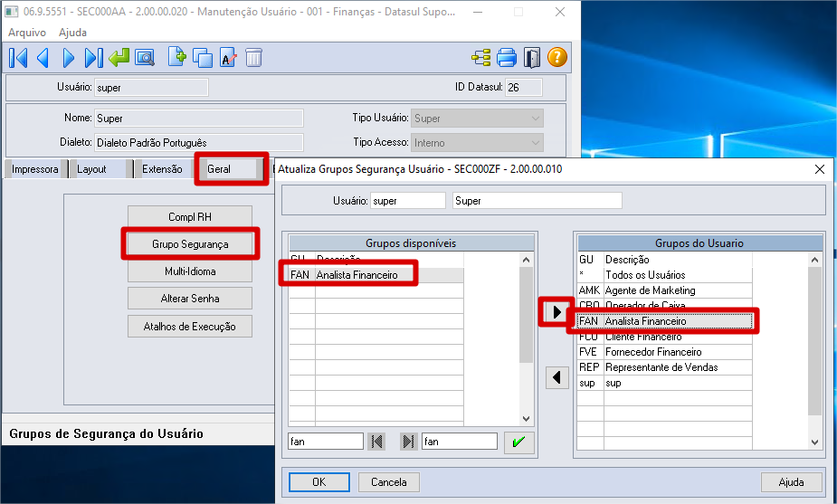Select 'Representante de Vendas' row

(x=665, y=367)
